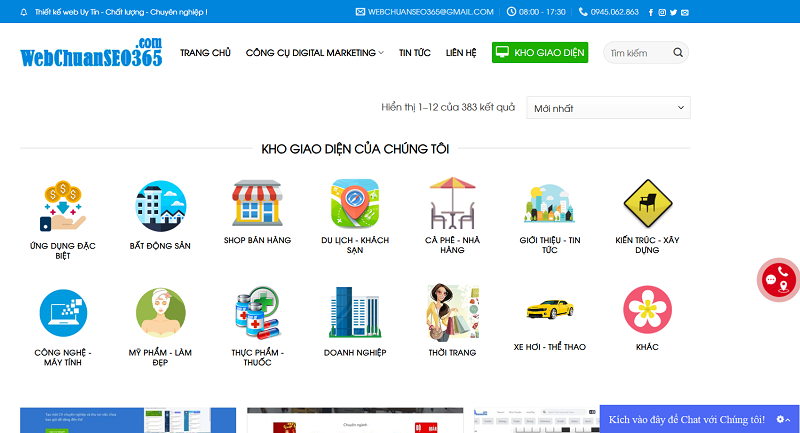Viewport: 800px width, 433px height.
Task: Click the search magnifier icon
Action: pos(678,53)
